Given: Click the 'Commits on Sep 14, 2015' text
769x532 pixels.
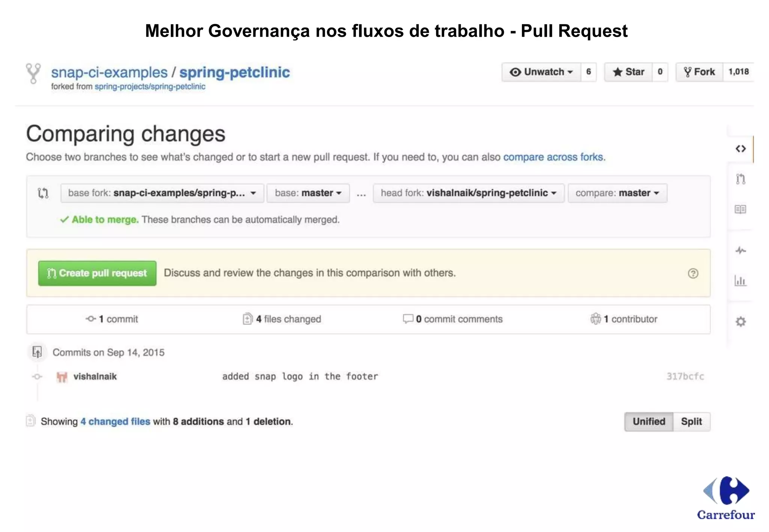Looking at the screenshot, I should tap(109, 353).
